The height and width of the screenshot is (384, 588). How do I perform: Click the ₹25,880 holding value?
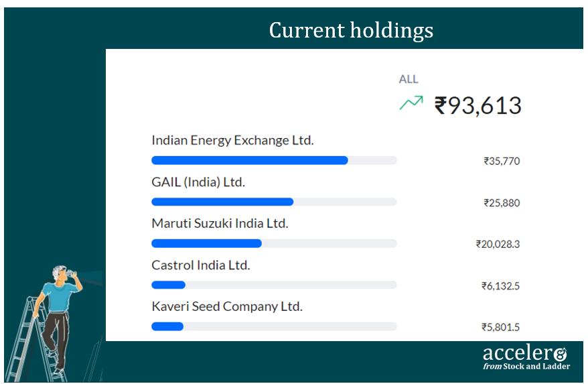(502, 203)
